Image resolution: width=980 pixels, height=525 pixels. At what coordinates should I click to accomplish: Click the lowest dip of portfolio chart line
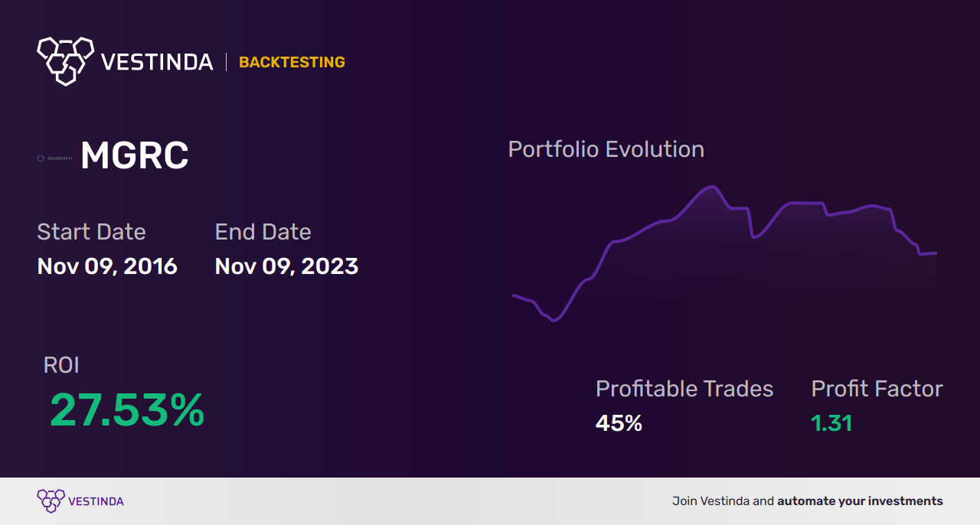click(553, 320)
